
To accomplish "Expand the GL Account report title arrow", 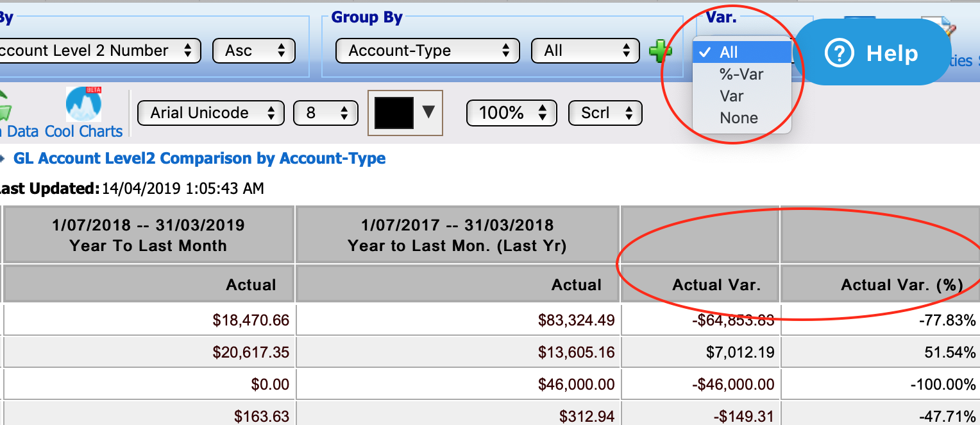I will 2,158.
